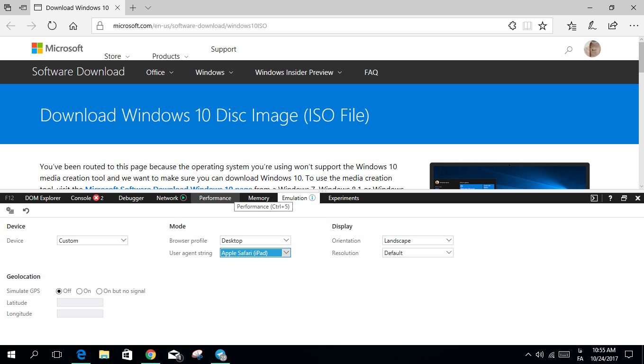
Task: Click the Longitude input field
Action: 80,313
